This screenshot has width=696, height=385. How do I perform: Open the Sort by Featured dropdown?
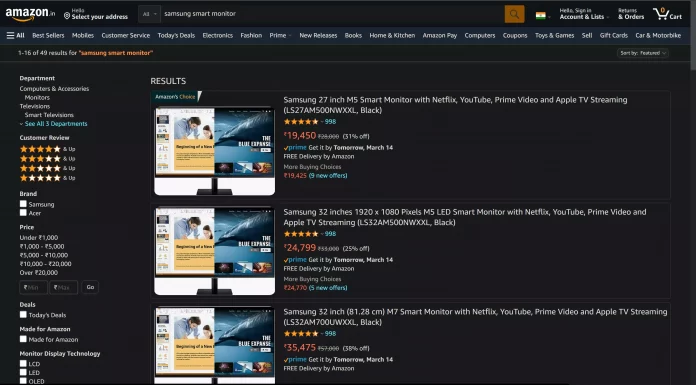(x=643, y=53)
